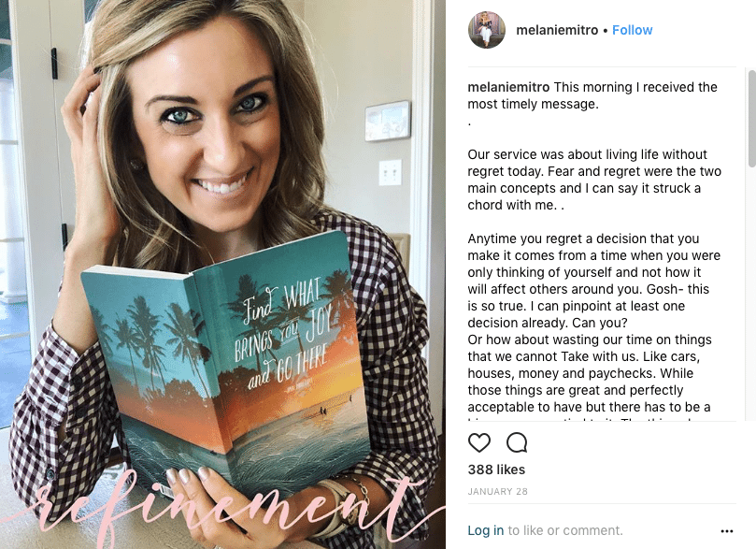Click the caption scrollbar thumb
Screen dimensions: 756x549
click(751, 119)
